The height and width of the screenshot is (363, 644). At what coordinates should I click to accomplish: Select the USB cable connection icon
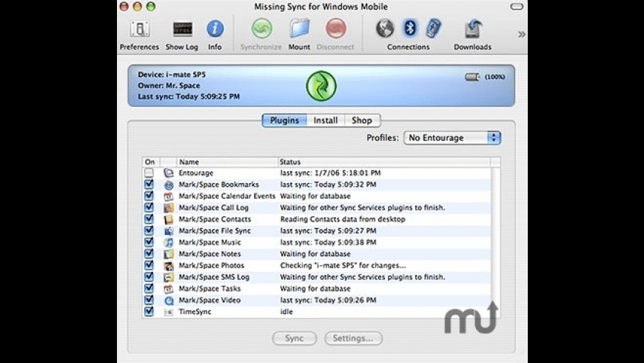pos(433,28)
